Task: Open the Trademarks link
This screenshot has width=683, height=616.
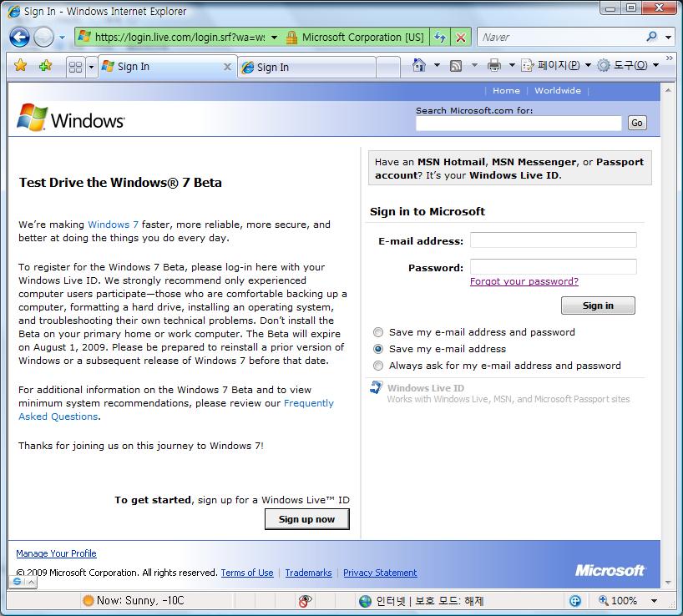Action: [308, 573]
